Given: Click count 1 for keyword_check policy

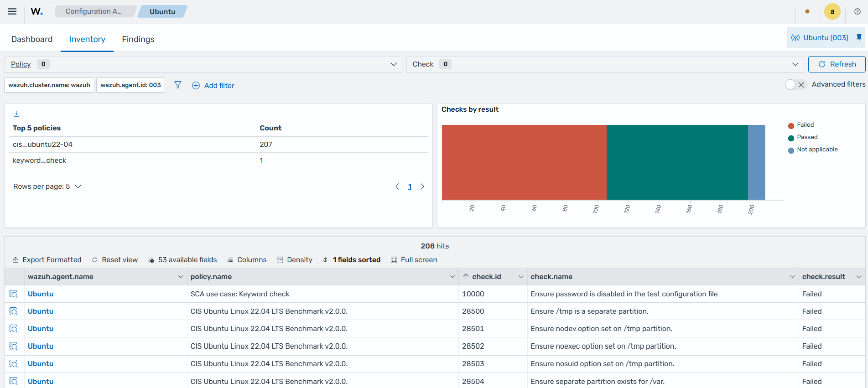Looking at the screenshot, I should coord(261,160).
